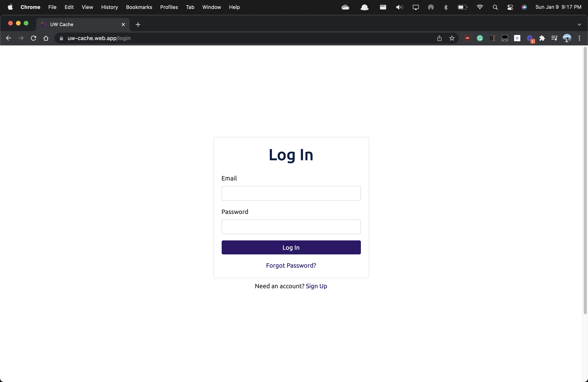Click the Log In button
The image size is (588, 382).
(291, 247)
